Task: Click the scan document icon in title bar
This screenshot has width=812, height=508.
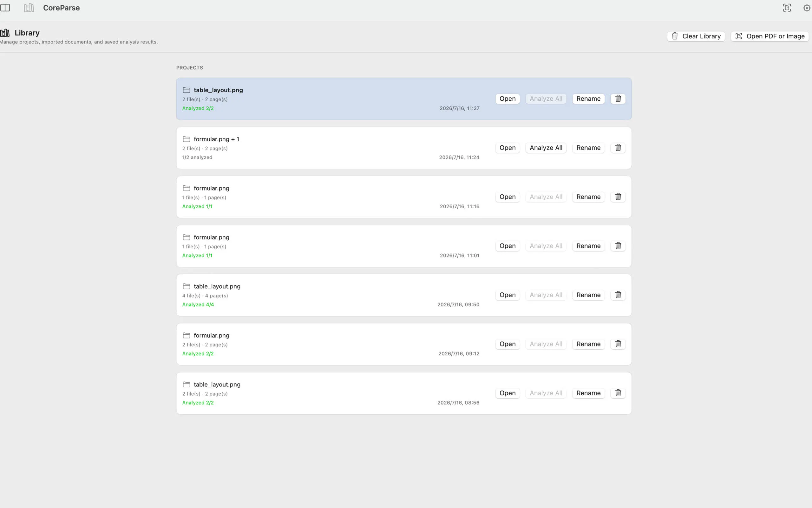Action: 787,8
